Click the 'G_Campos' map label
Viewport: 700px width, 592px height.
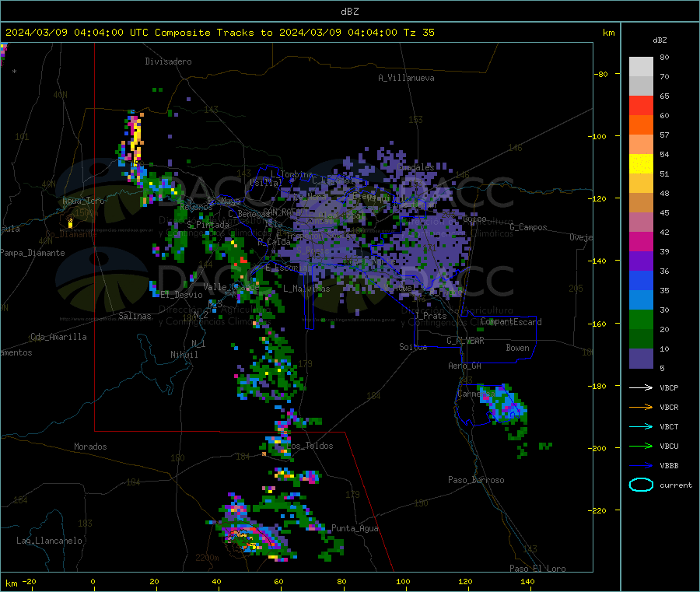pyautogui.click(x=528, y=227)
